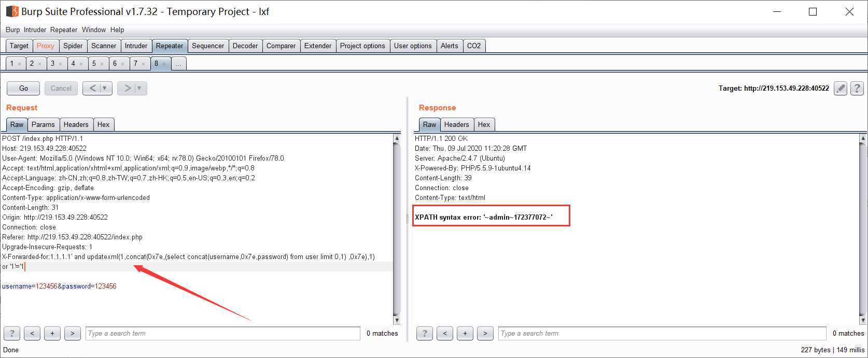
Task: Open the User options tab
Action: (x=413, y=46)
